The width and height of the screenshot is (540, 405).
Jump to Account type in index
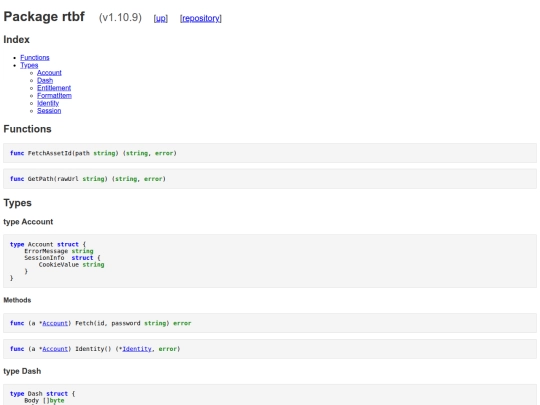coord(49,73)
